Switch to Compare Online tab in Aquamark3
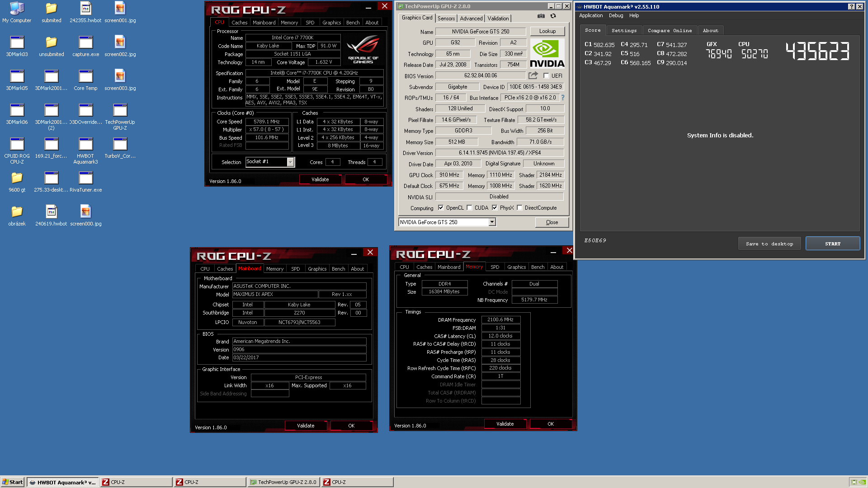Screen dimensions: 868x488 pyautogui.click(x=670, y=30)
